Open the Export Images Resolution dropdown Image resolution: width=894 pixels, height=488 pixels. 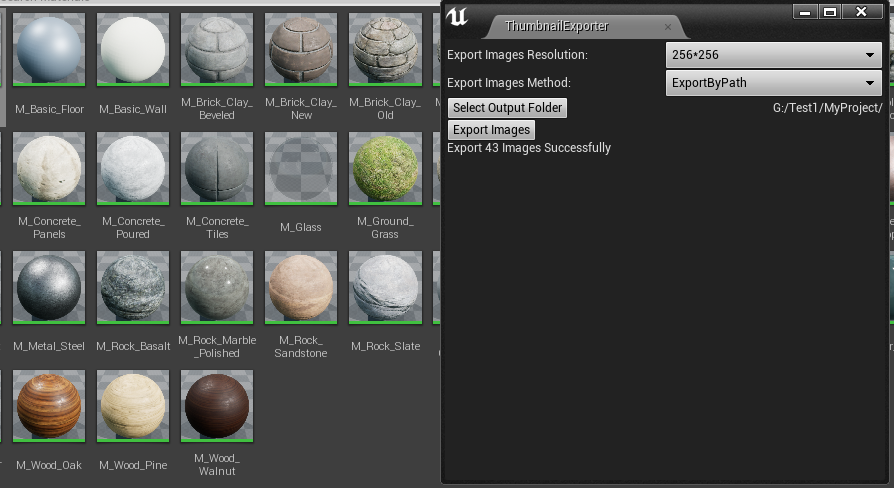click(774, 55)
